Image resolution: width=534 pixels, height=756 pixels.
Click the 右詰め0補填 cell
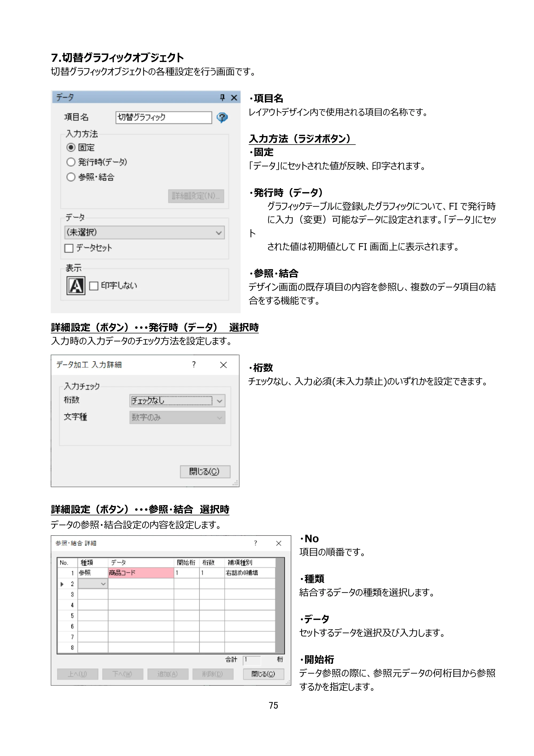(x=250, y=573)
